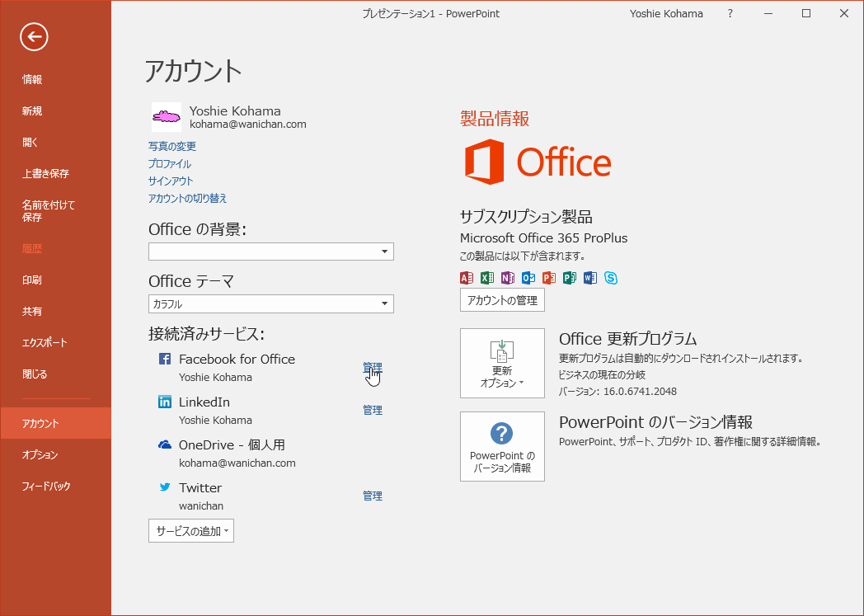Screen dimensions: 864x616
Task: Open the Office の背景 dropdown
Action: [x=271, y=252]
